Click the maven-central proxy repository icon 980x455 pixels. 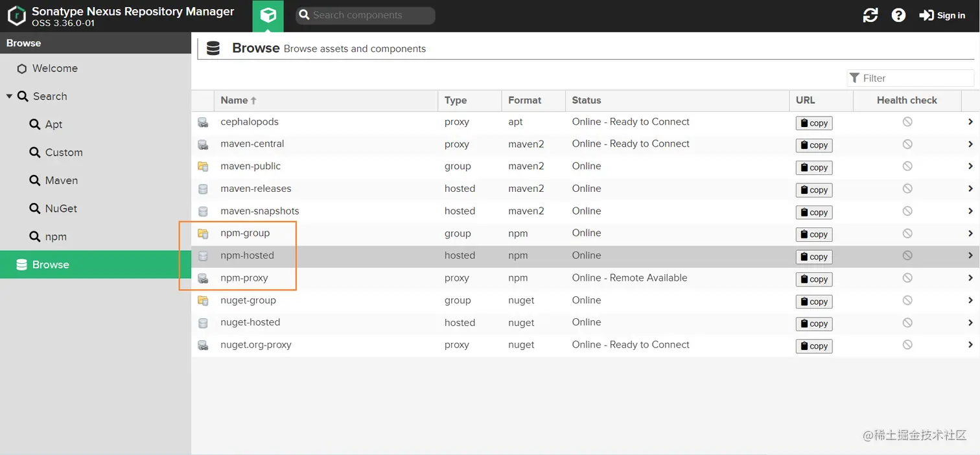tap(203, 145)
